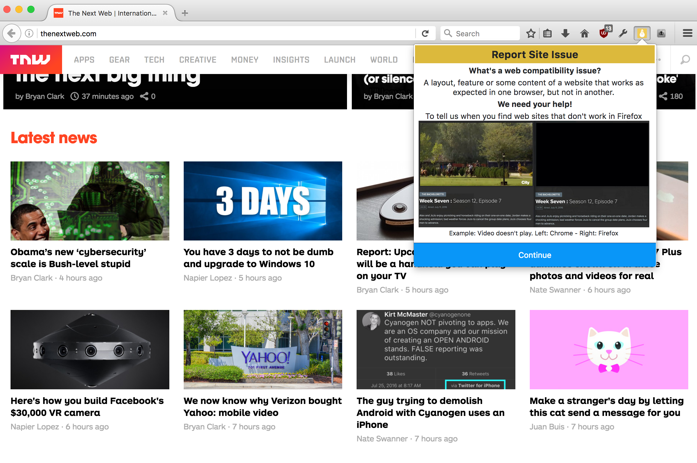Open the bookmarks list clipboard icon

tap(548, 33)
